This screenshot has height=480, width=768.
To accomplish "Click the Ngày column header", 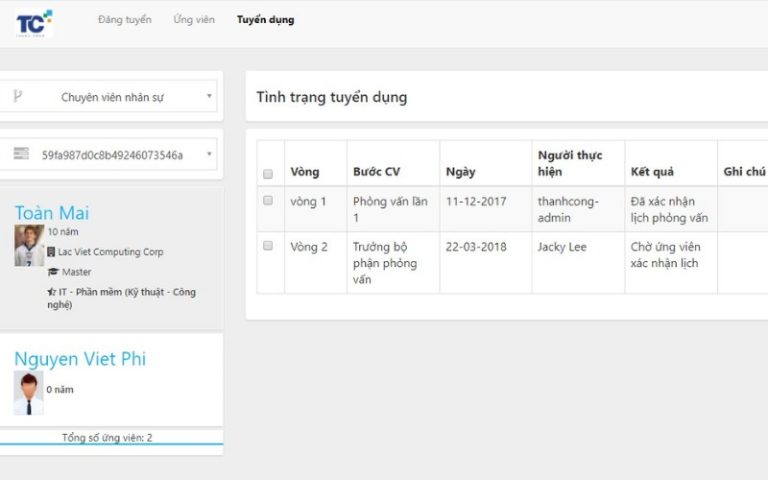I will (x=460, y=172).
